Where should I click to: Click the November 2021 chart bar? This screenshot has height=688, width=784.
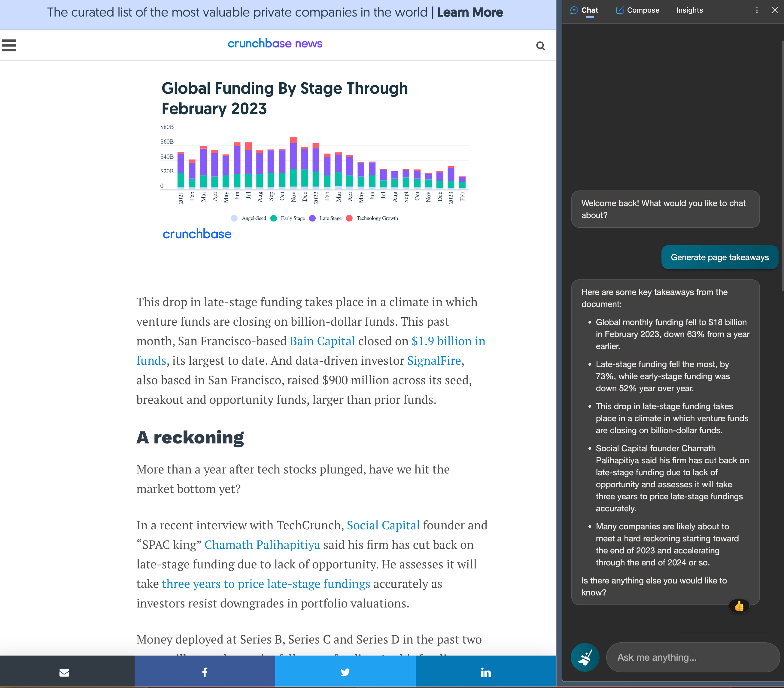pos(293,163)
